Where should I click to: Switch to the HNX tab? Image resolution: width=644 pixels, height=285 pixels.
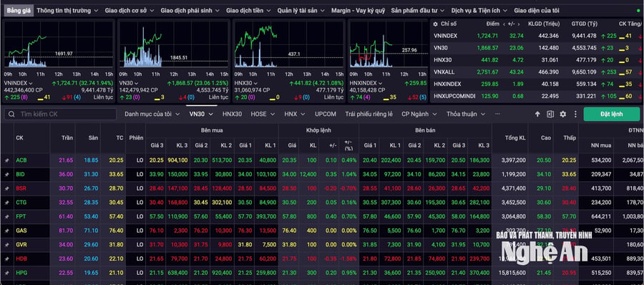click(x=295, y=114)
